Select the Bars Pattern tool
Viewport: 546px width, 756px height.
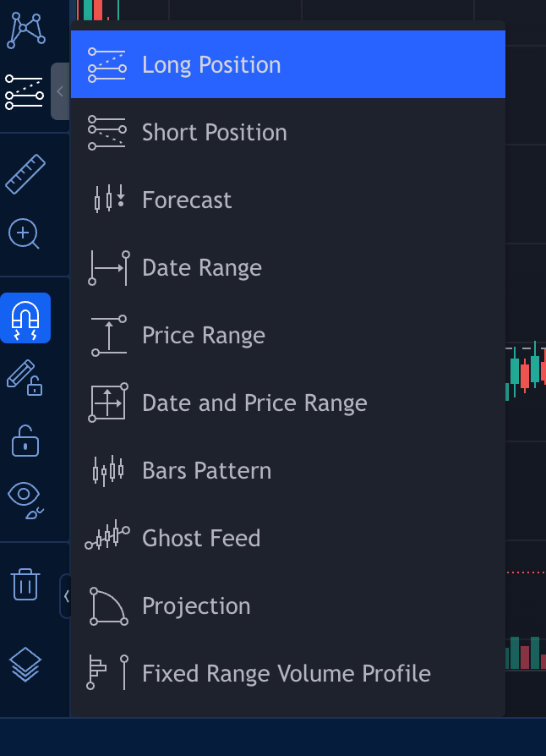(287, 470)
